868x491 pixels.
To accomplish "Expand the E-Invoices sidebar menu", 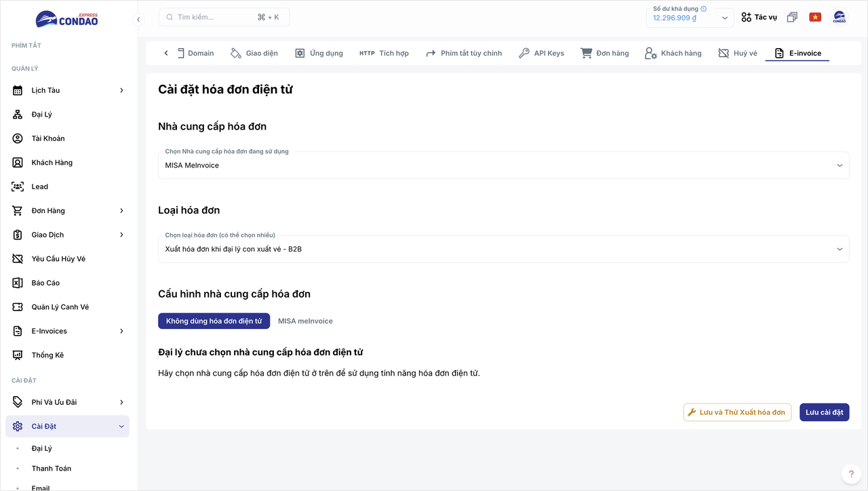I will click(121, 331).
